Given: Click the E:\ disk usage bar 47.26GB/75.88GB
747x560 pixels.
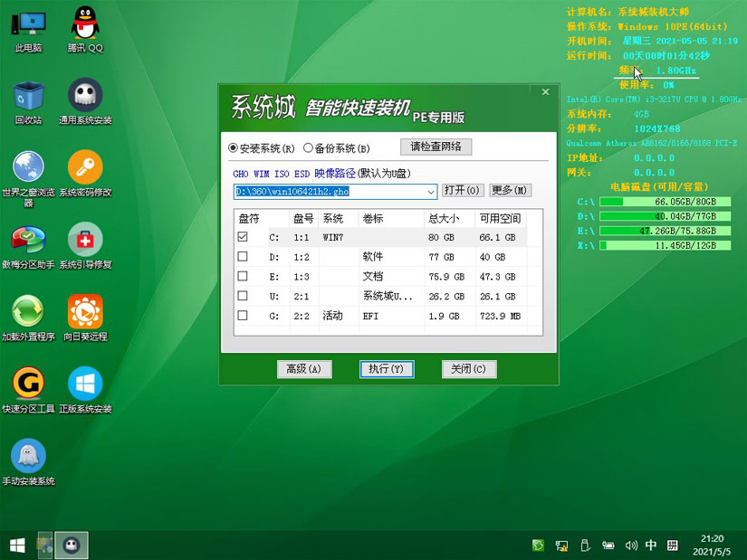Looking at the screenshot, I should click(x=665, y=231).
